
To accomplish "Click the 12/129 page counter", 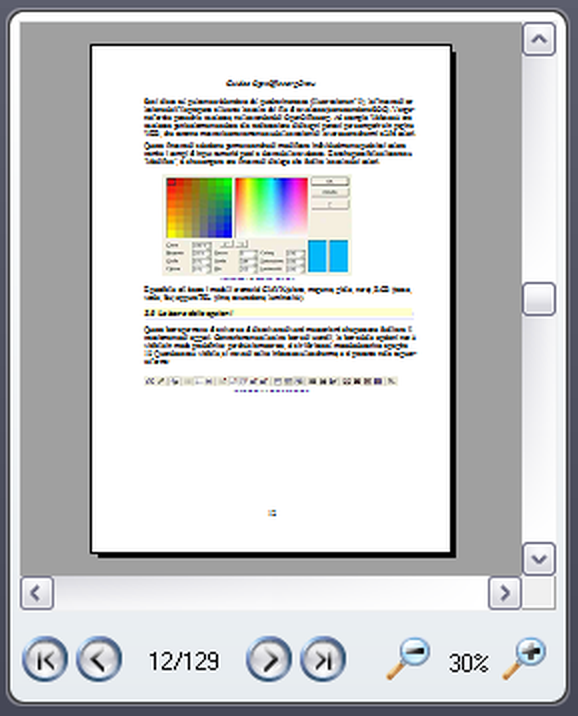I will coord(184,661).
